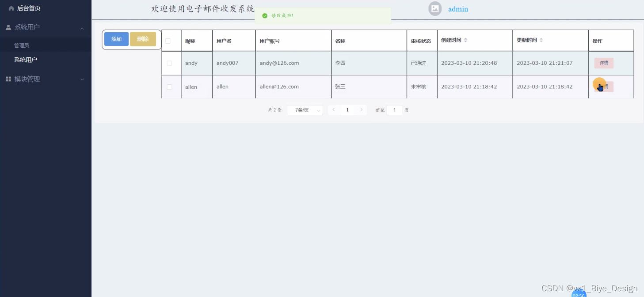Click the allen@126.com account cell
The width and height of the screenshot is (644, 297).
click(x=279, y=87)
